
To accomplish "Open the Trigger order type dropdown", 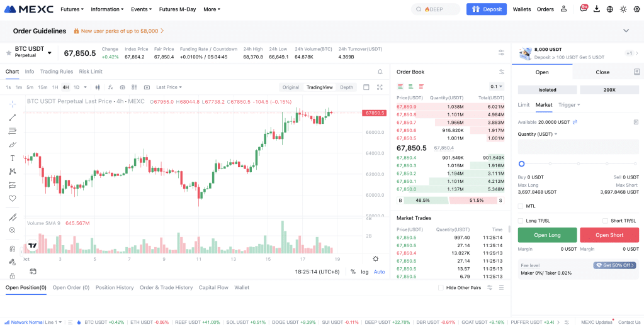I will click(569, 105).
